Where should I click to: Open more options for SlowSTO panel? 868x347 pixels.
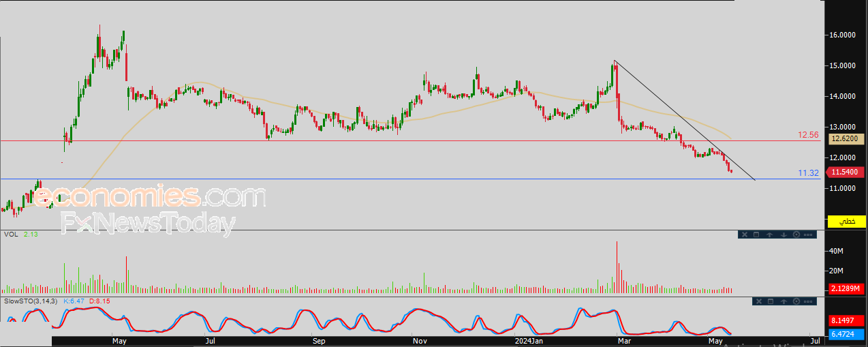coord(808,301)
